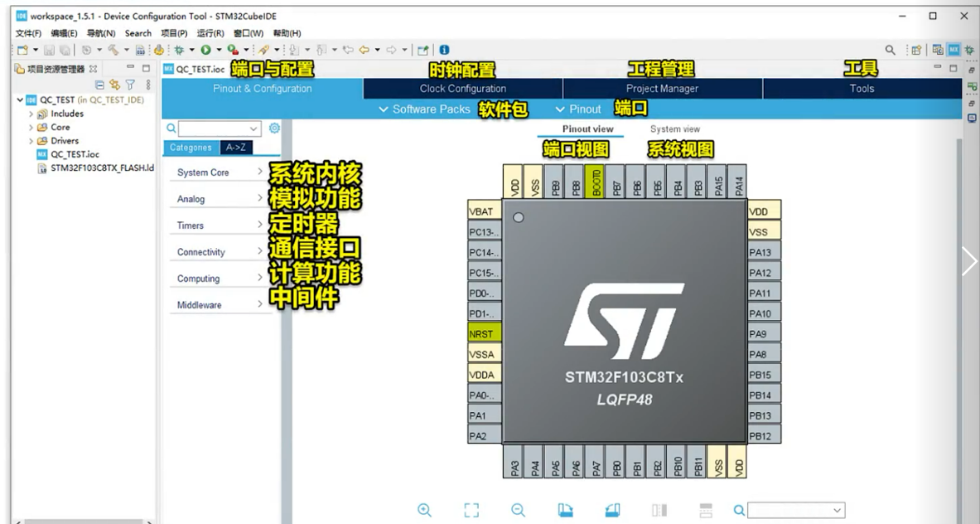The height and width of the screenshot is (524, 980).
Task: Open the 编辑(E) menu
Action: pos(64,33)
